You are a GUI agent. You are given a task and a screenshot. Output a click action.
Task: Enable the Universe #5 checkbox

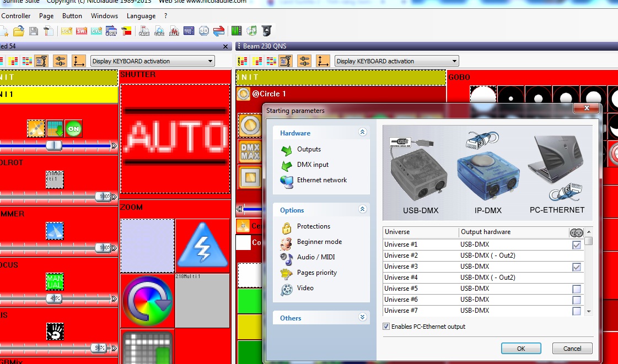(577, 289)
